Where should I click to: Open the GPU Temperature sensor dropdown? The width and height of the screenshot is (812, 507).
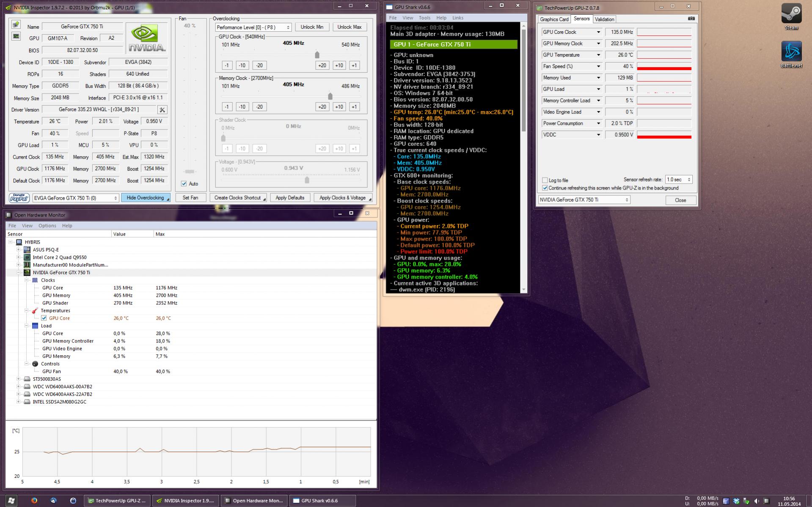(x=598, y=55)
